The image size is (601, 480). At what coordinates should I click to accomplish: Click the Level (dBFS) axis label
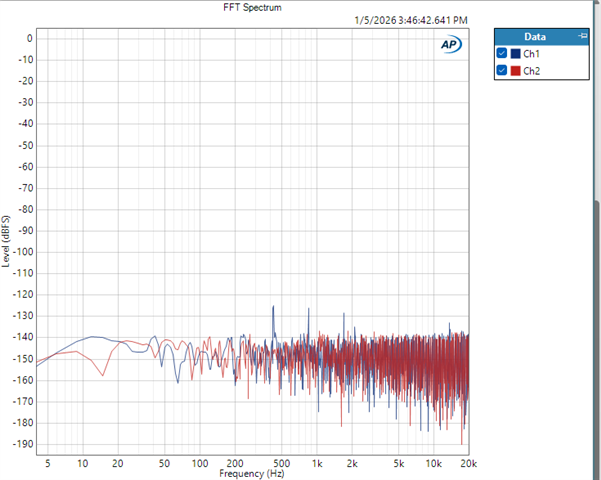click(x=5, y=241)
